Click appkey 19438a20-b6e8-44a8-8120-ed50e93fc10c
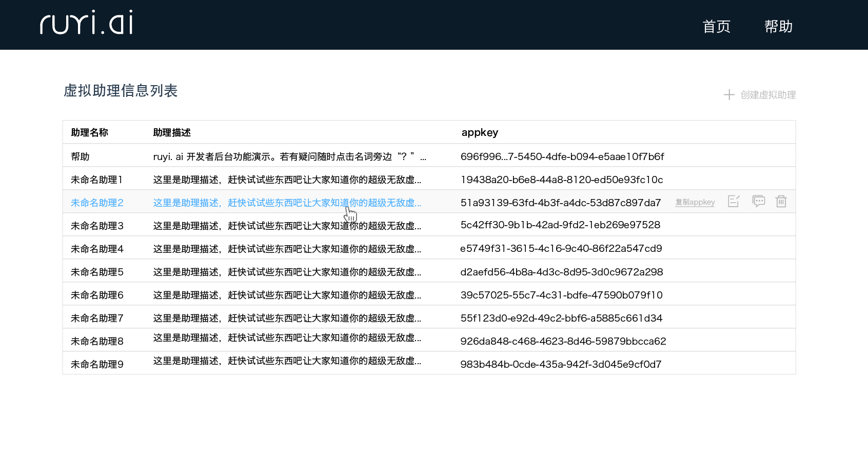Viewport: 868px width, 476px height. pos(562,180)
